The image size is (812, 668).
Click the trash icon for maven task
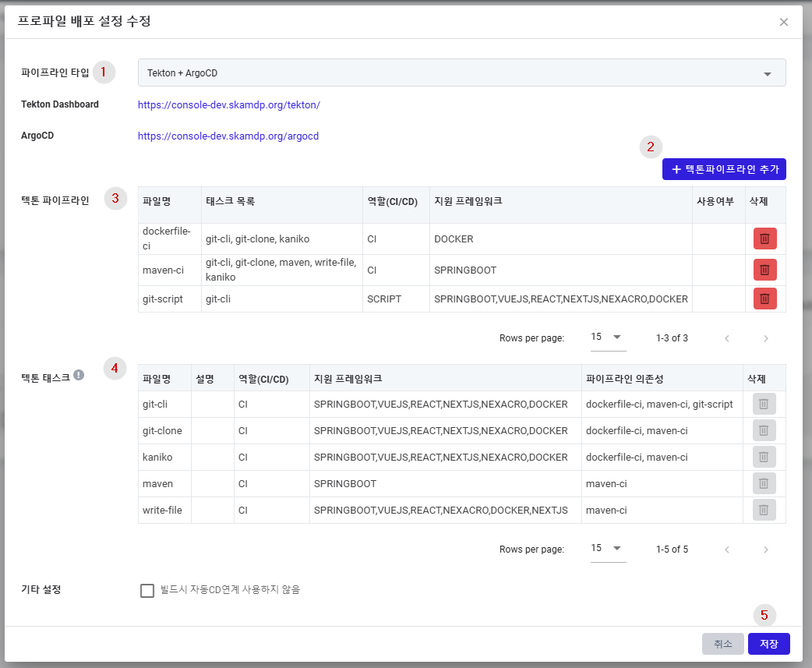click(x=764, y=483)
